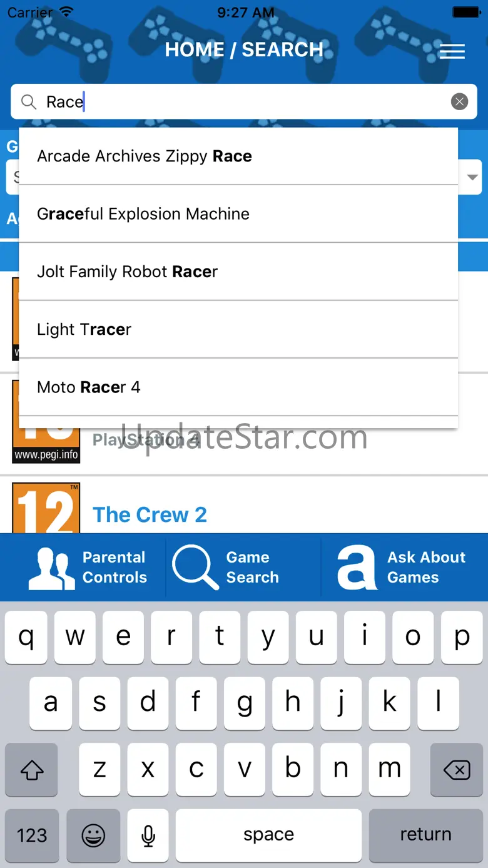This screenshot has width=488, height=868.
Task: Tap the e key
Action: click(x=123, y=637)
